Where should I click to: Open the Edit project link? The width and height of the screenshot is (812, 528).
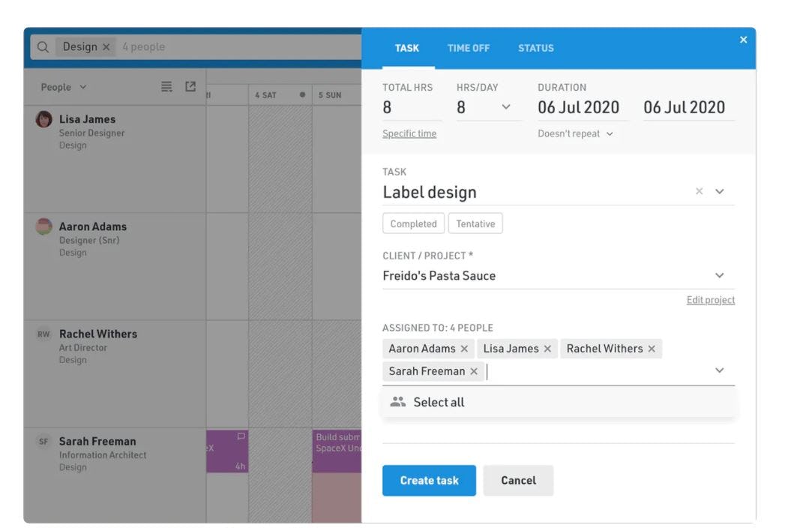(x=710, y=300)
